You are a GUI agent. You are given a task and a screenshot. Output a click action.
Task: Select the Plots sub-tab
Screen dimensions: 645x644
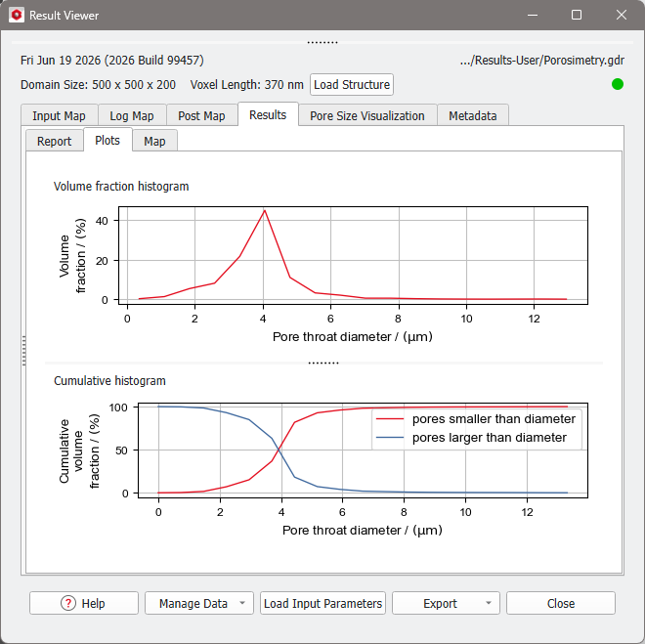[x=107, y=140]
